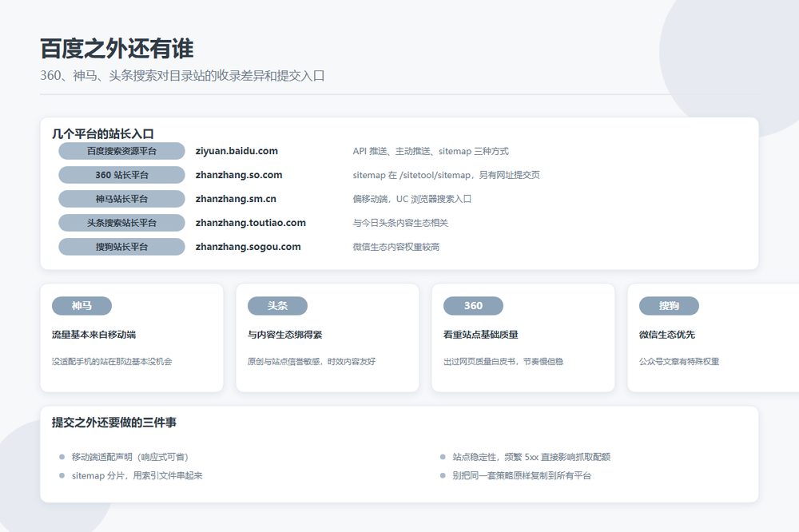Select text API 推送、主动推送、sitemap 三种方式
This screenshot has height=532, width=799.
click(431, 151)
